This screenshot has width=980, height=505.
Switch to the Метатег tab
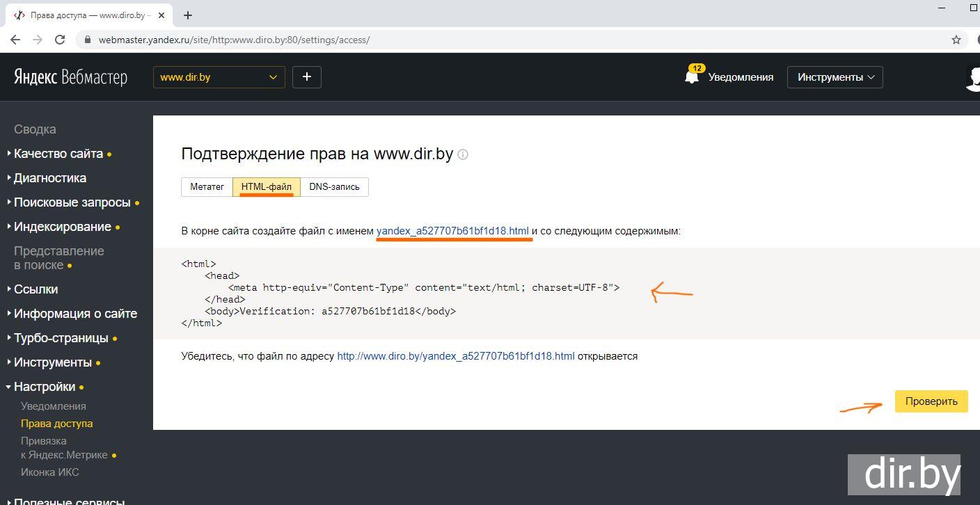coord(207,187)
